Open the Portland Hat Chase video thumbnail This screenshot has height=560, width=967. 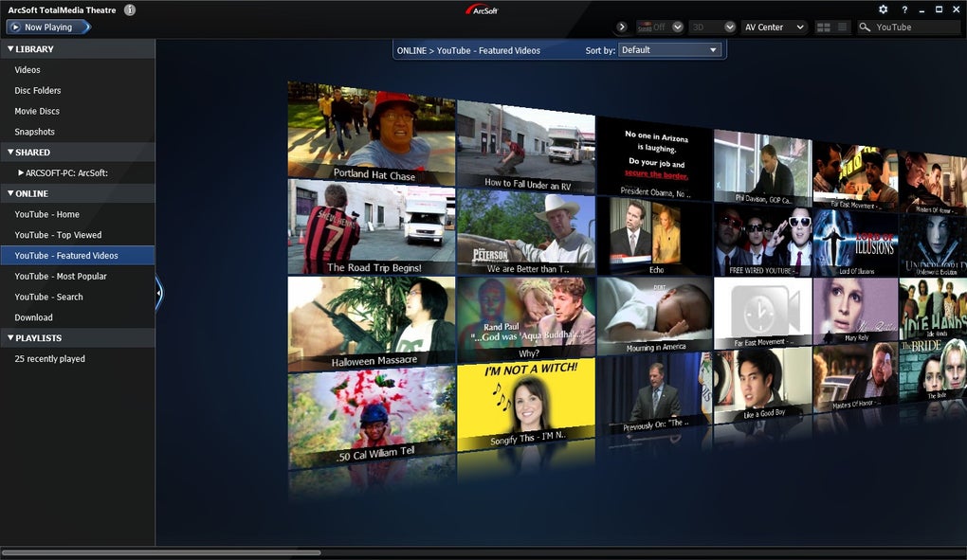click(372, 133)
